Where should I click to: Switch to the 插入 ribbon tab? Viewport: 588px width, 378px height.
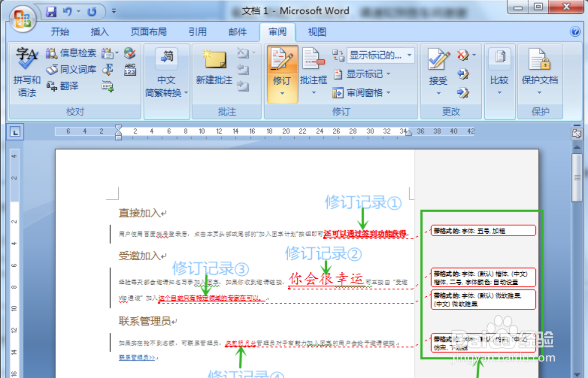click(x=99, y=32)
